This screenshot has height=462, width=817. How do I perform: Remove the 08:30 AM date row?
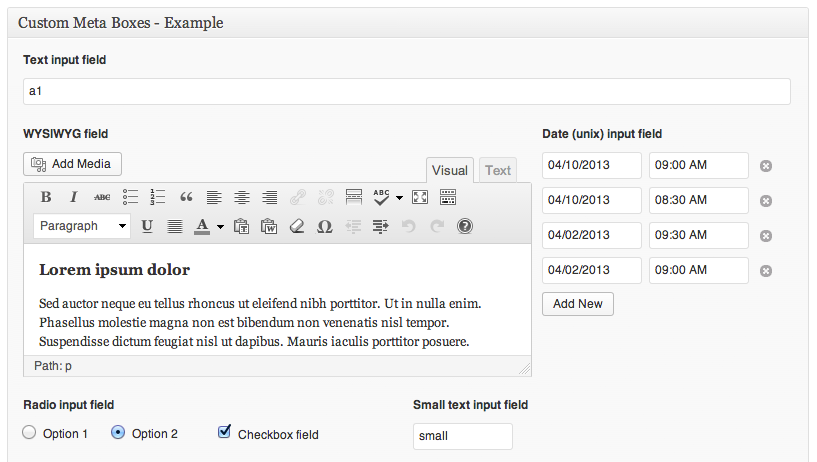(x=766, y=201)
